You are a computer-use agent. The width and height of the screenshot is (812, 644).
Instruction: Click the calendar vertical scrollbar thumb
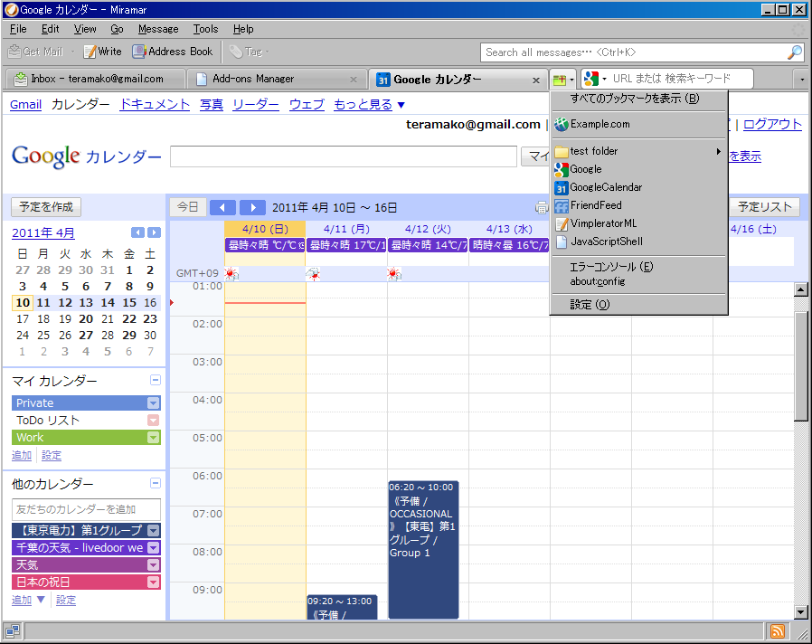800,366
